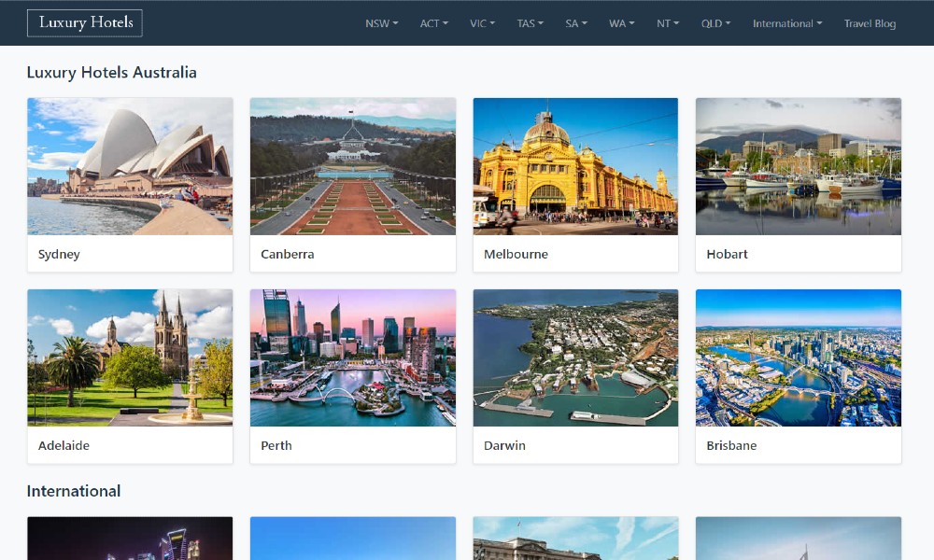Open the WA navigation dropdown
The image size is (934, 560).
(x=621, y=24)
